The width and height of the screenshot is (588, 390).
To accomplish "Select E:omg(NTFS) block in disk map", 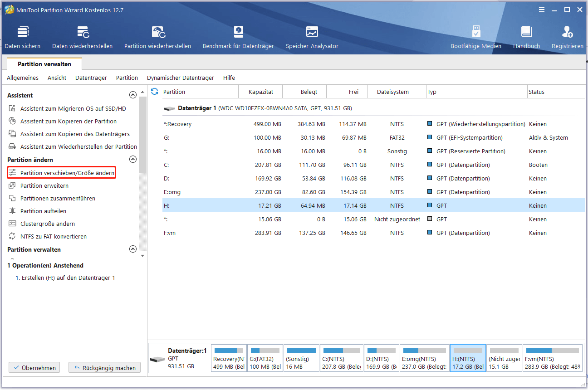I will 424,358.
